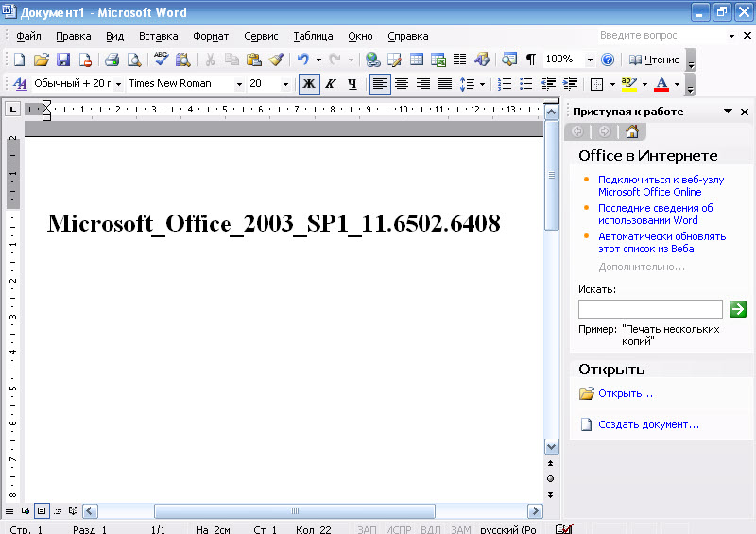
Task: Decrease indent icon
Action: click(x=548, y=84)
